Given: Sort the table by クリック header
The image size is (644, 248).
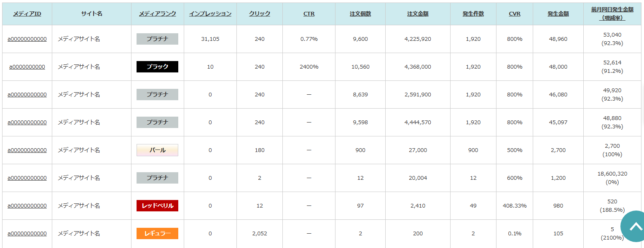Looking at the screenshot, I should (x=260, y=14).
